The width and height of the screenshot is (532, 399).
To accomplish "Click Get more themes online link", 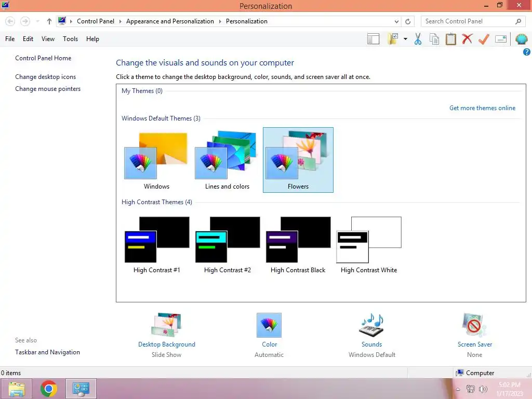I will 482,108.
